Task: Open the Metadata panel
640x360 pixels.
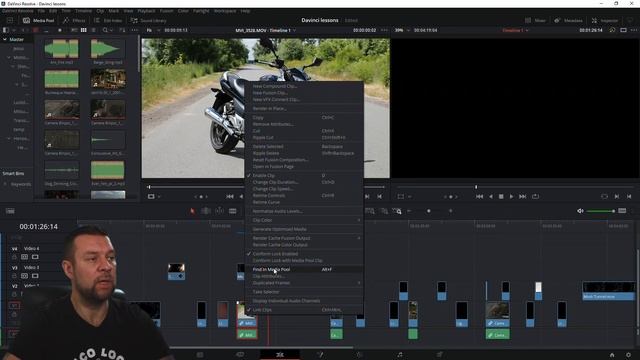Action: click(568, 20)
